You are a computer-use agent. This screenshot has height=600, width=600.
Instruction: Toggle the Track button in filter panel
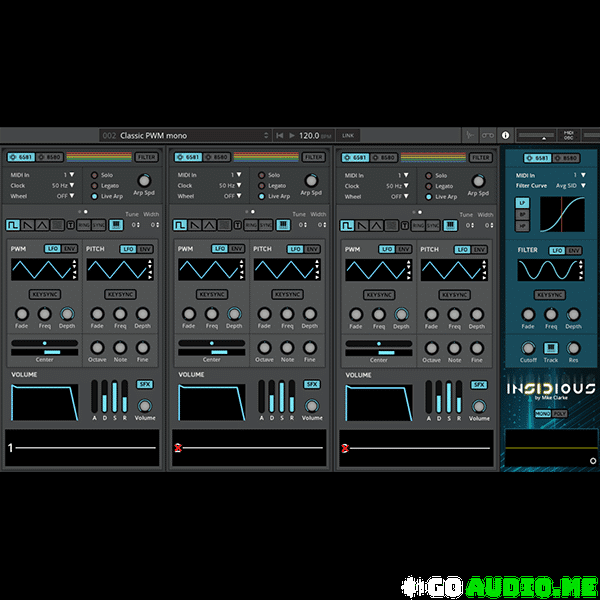(551, 347)
